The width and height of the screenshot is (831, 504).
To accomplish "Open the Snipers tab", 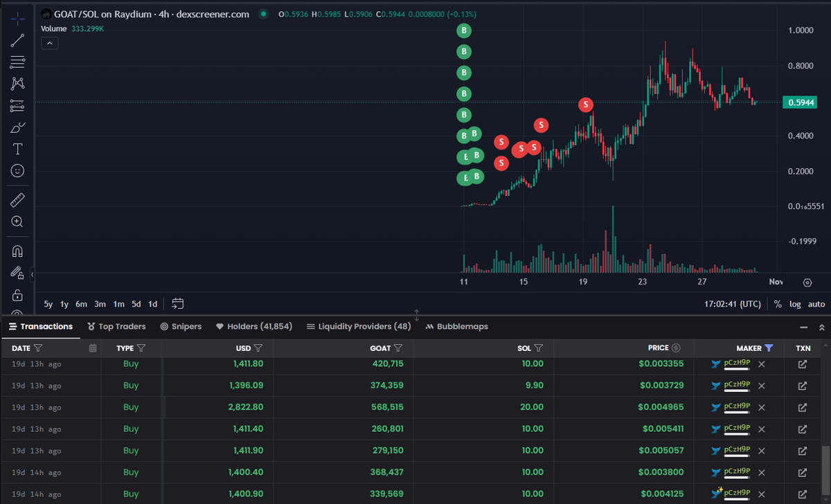I will tap(181, 326).
